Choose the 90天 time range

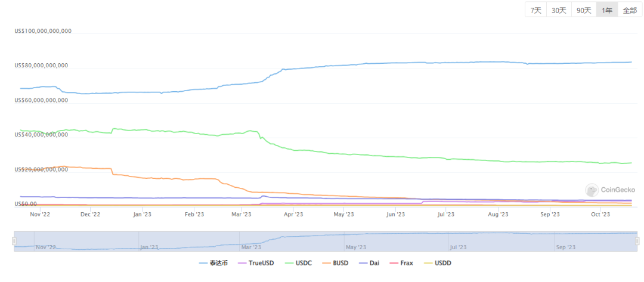(x=583, y=10)
